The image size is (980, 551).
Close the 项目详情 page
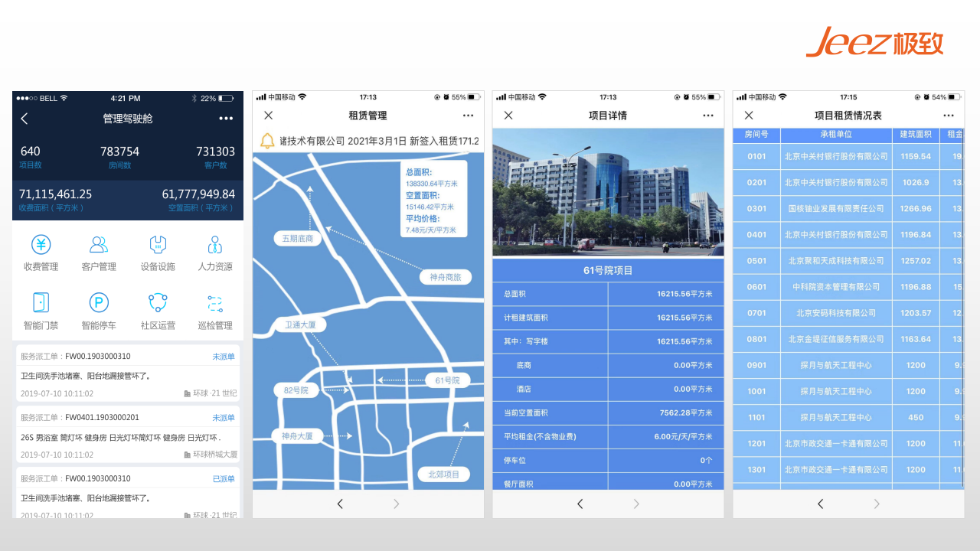point(508,116)
